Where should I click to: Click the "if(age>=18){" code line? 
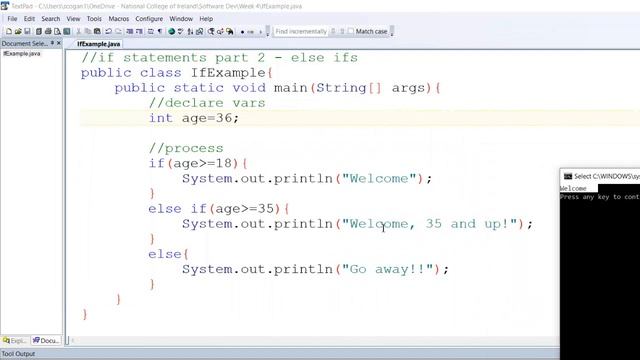point(198,163)
